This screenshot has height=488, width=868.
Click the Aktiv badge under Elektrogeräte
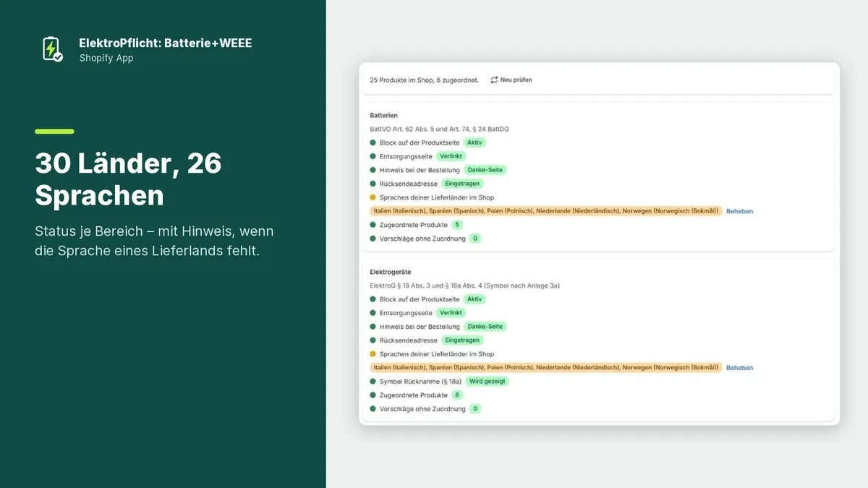[475, 299]
